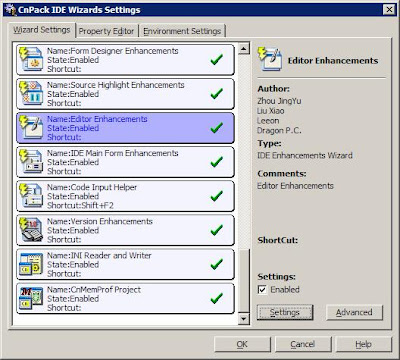This screenshot has height=360, width=400.
Task: Click the IDE Main Form Enhancements icon
Action: pos(31,162)
